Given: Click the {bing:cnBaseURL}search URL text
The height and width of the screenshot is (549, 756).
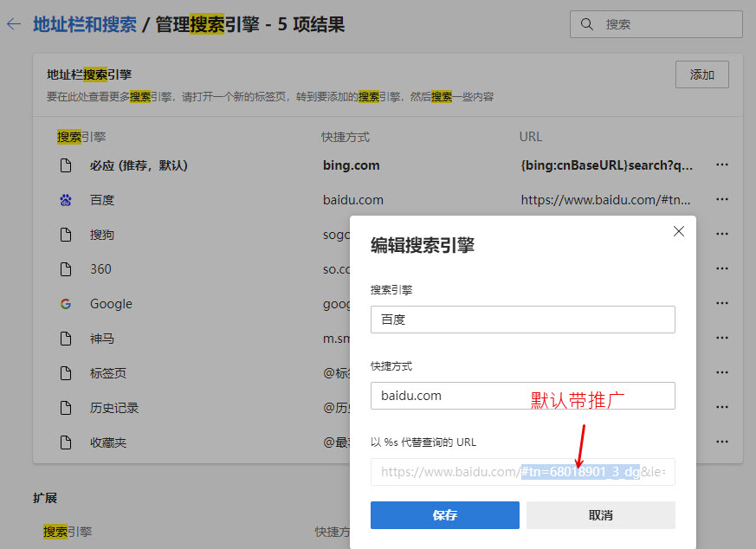Looking at the screenshot, I should pyautogui.click(x=606, y=165).
